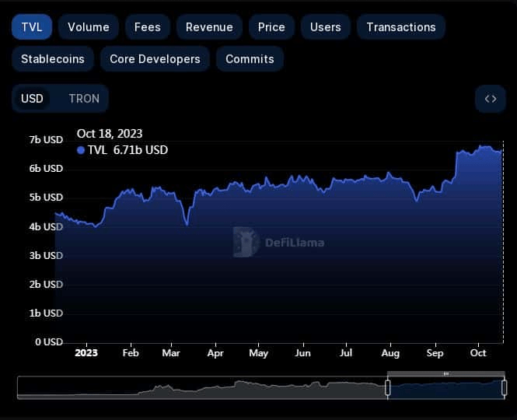Viewport: 517px width, 420px height.
Task: Click left handle of range slider
Action: coord(387,387)
